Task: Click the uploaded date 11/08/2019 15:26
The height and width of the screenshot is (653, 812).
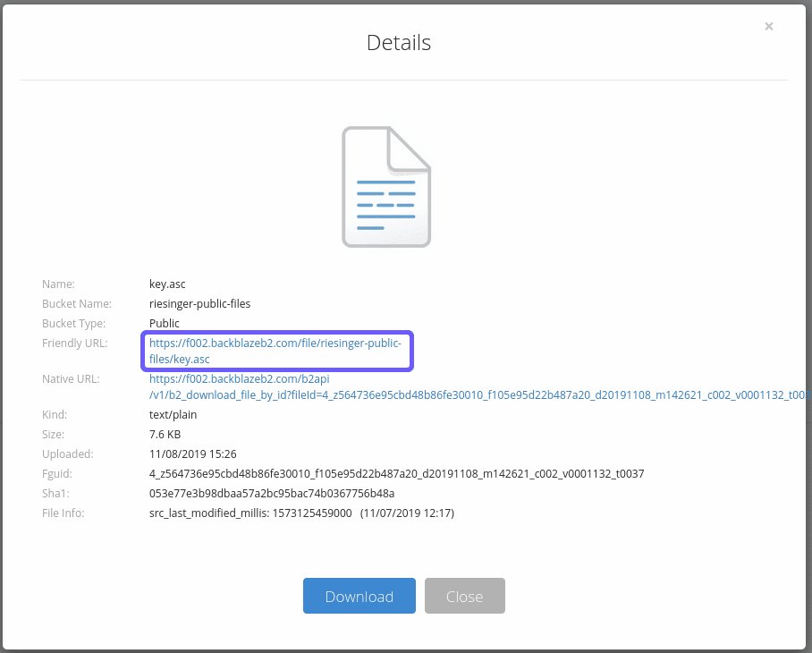Action: point(192,454)
